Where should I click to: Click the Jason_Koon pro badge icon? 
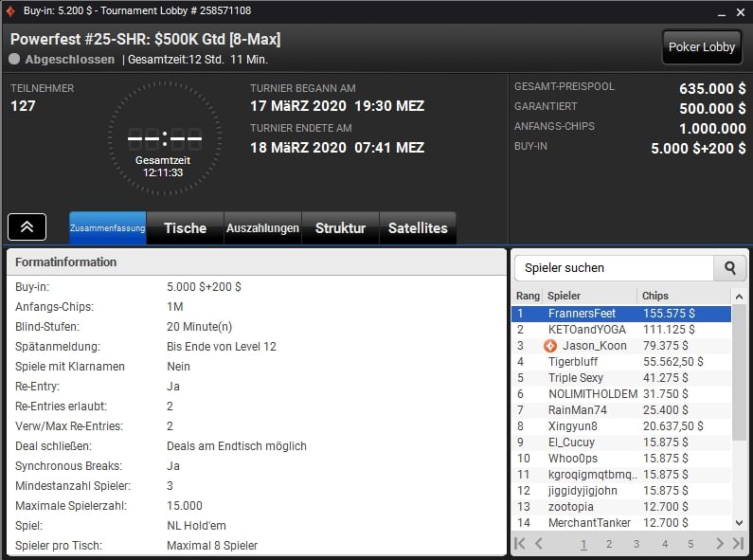550,346
